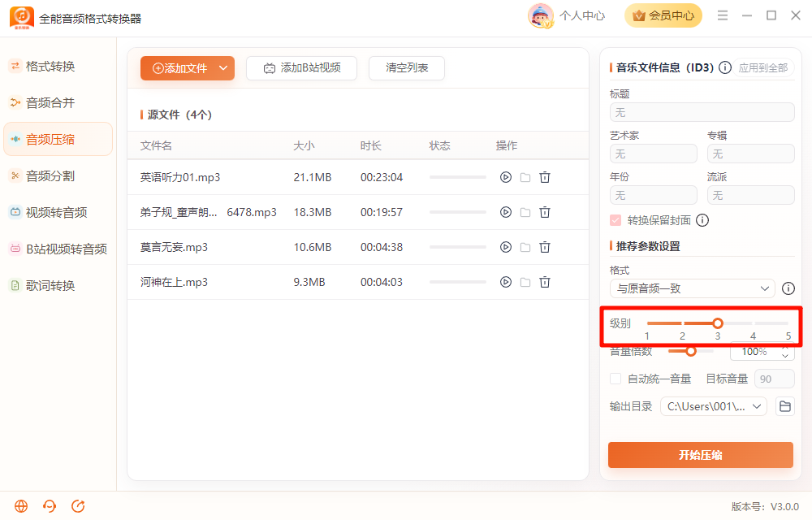Image resolution: width=812 pixels, height=520 pixels.
Task: Open folder for 英语听力01.mp3
Action: tap(525, 177)
